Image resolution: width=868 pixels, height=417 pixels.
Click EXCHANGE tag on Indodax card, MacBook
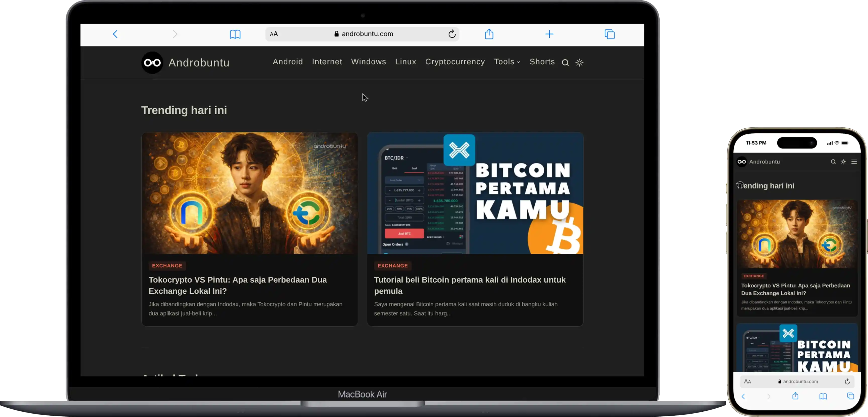pos(392,266)
